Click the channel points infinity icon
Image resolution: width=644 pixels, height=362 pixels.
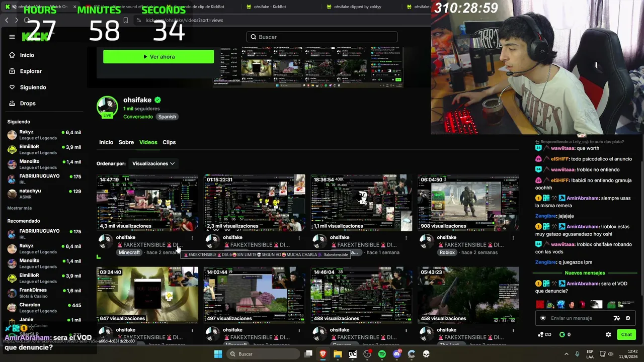[544, 334]
